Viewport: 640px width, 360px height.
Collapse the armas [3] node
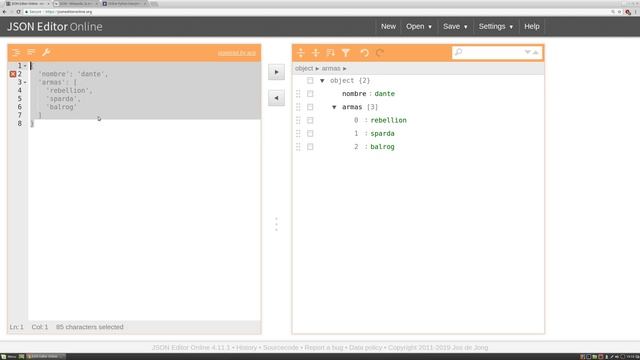pos(334,107)
